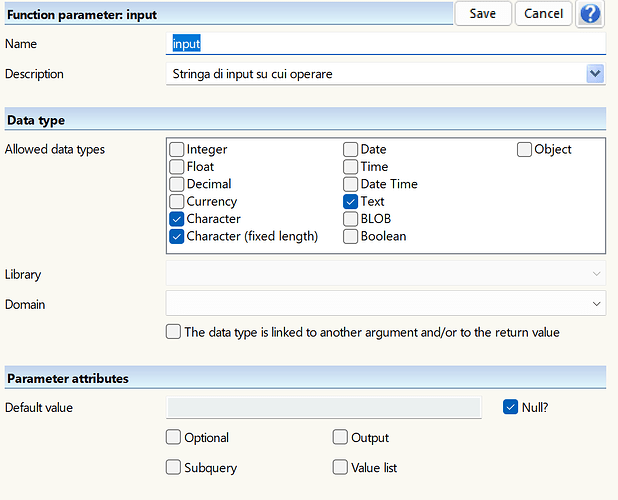Disable the Text data type checkbox
This screenshot has width=618, height=500.
[x=351, y=202]
